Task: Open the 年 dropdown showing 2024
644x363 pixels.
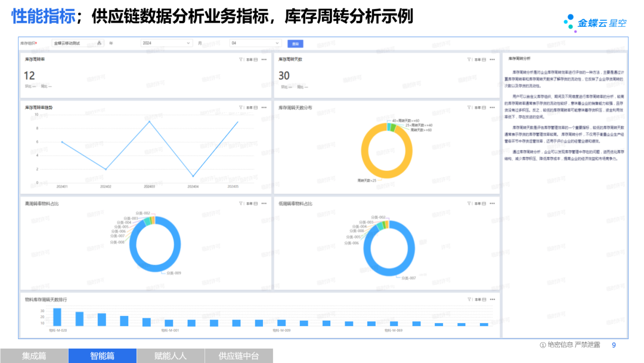Action: tap(166, 43)
